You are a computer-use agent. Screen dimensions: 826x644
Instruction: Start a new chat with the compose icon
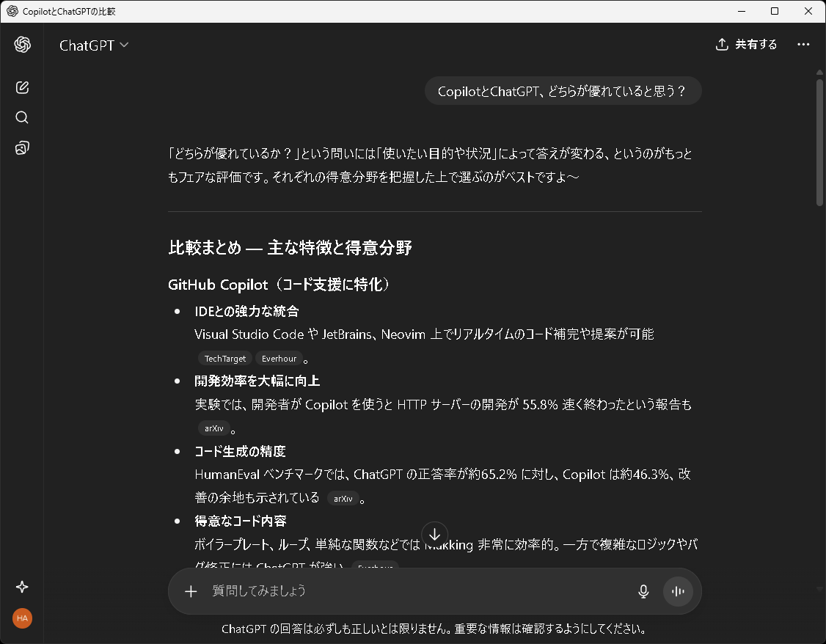[22, 87]
